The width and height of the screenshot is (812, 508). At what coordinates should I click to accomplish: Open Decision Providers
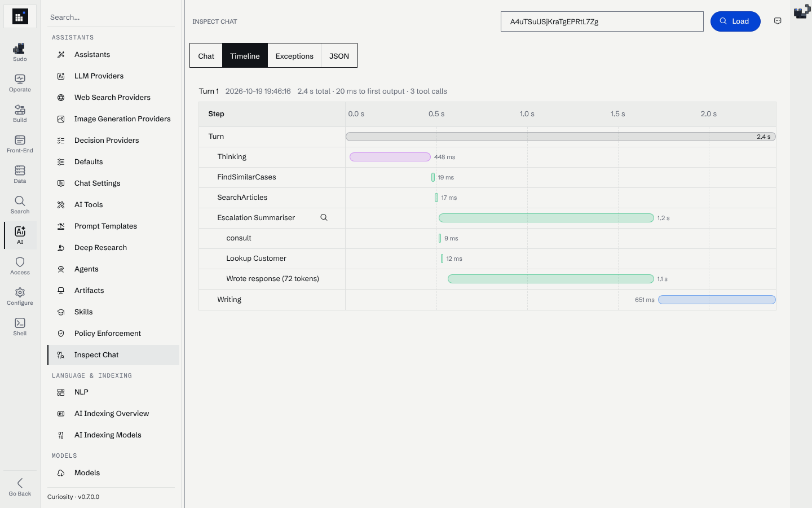(113, 141)
